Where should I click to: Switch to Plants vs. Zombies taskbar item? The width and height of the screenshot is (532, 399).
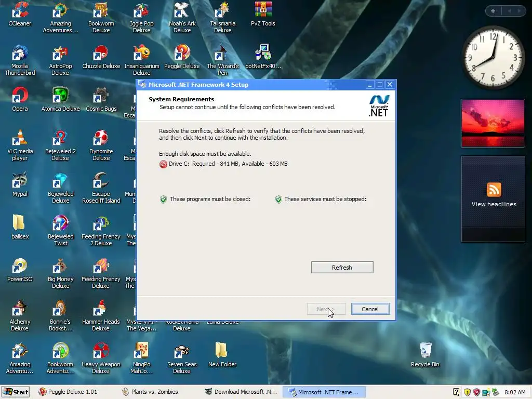click(151, 392)
